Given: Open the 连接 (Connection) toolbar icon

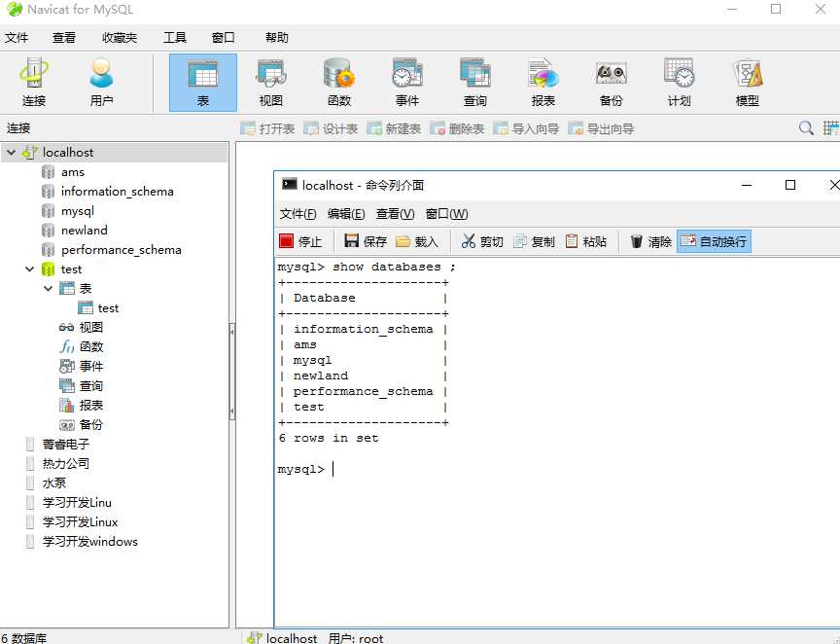Looking at the screenshot, I should (34, 83).
